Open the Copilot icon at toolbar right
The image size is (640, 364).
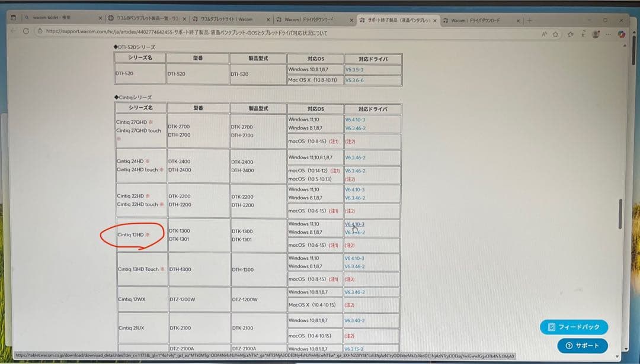[x=622, y=34]
